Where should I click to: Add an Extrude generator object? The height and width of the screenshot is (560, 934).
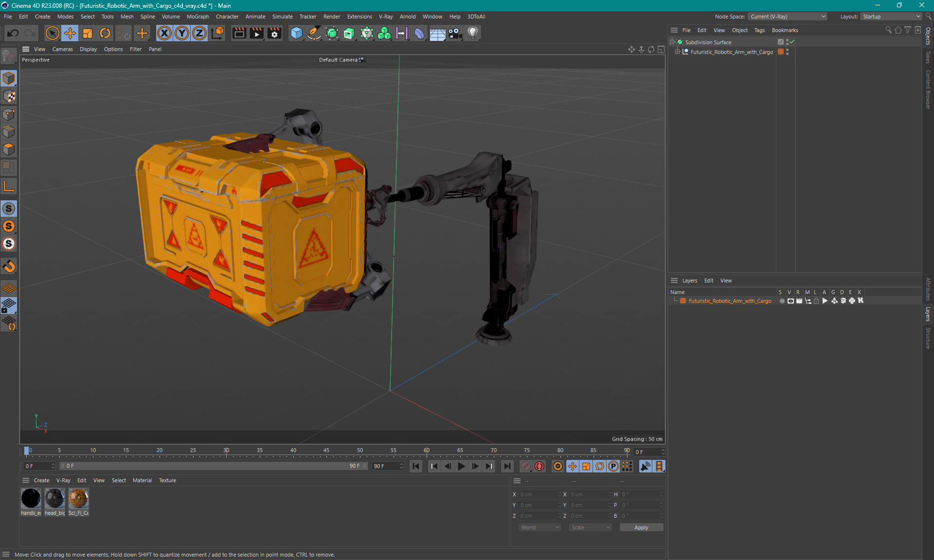coord(349,33)
